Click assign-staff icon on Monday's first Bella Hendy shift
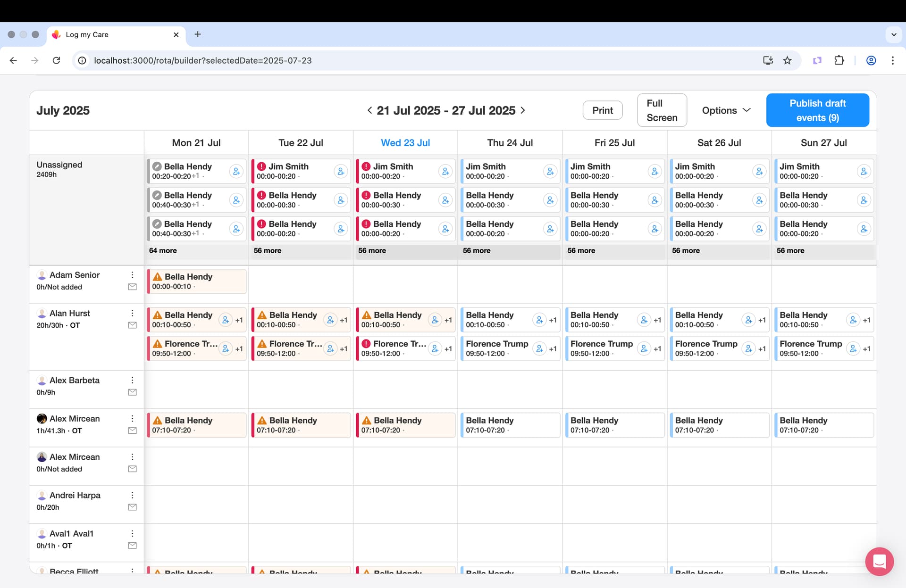 236,171
